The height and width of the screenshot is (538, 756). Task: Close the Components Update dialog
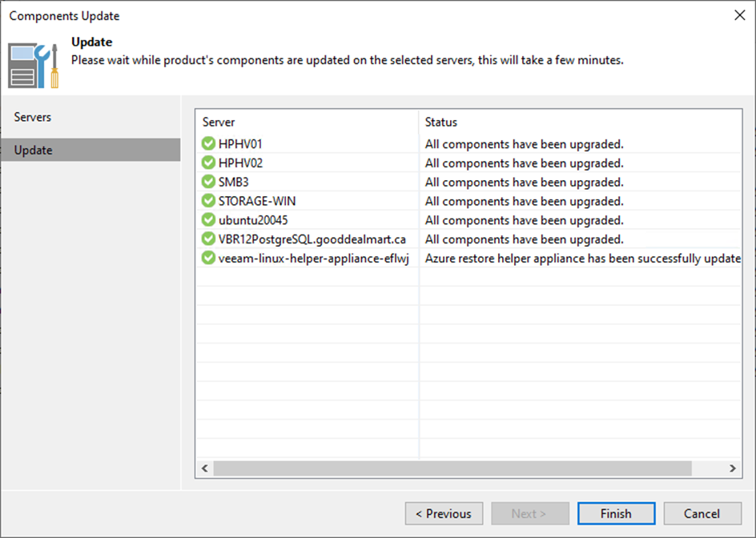[738, 15]
